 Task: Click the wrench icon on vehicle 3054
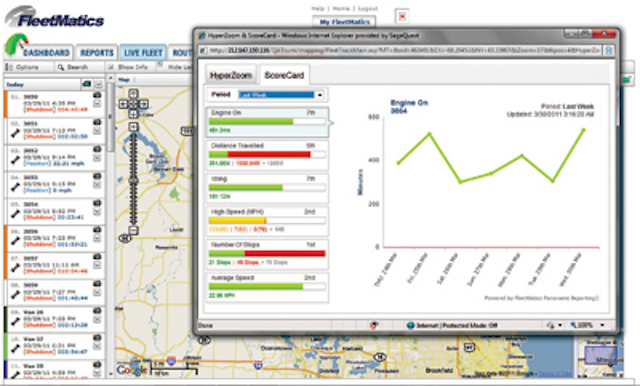(x=16, y=214)
